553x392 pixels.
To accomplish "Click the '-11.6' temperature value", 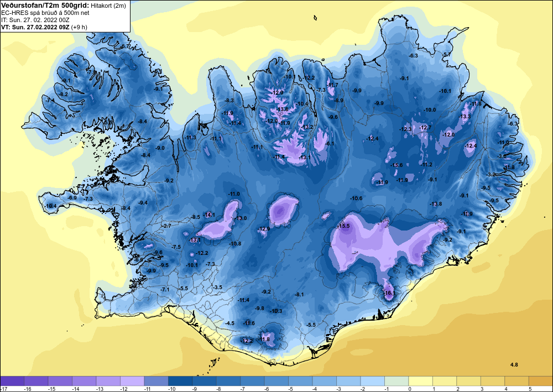I will pos(249,323).
